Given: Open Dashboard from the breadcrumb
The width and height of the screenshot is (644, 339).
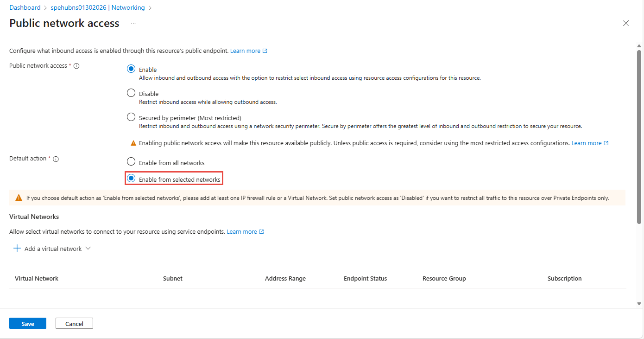Looking at the screenshot, I should coord(25,7).
